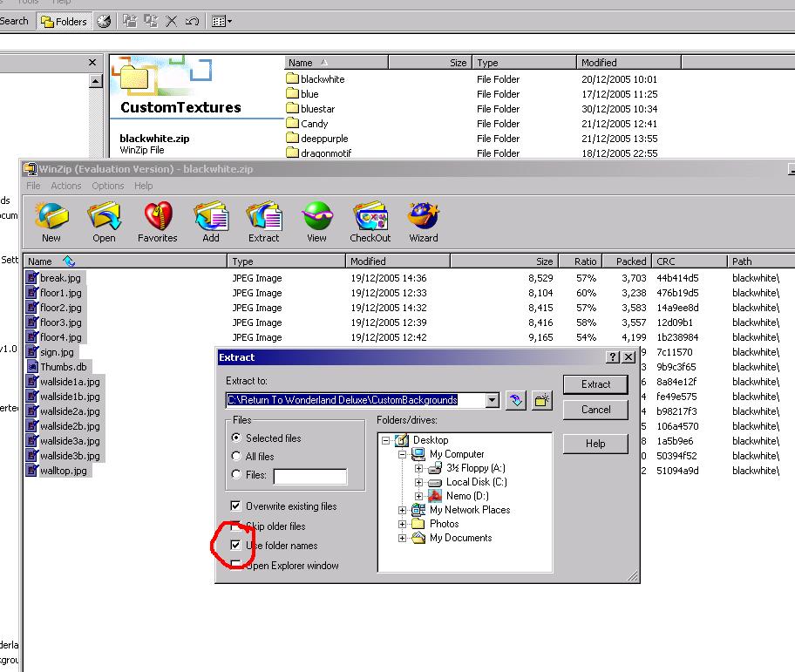Sort WinZip list by CRC column
Viewport: 795px width, 672px height.
(689, 261)
